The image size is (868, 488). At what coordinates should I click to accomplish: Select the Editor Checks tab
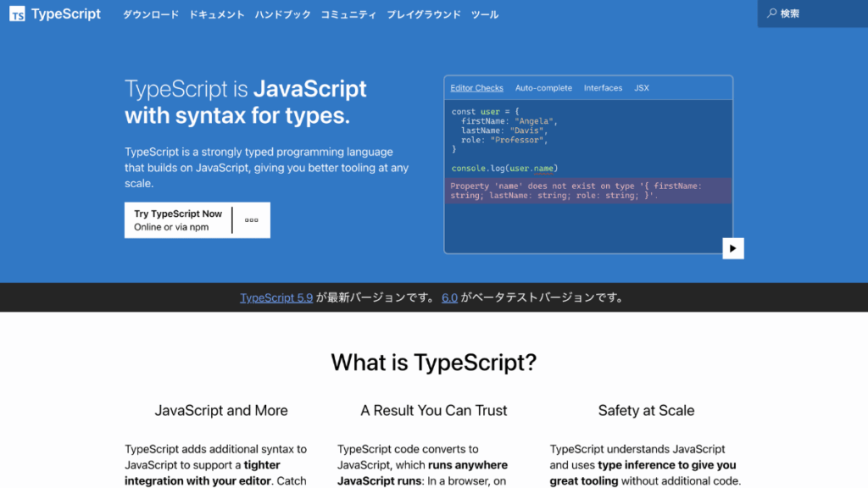[476, 87]
